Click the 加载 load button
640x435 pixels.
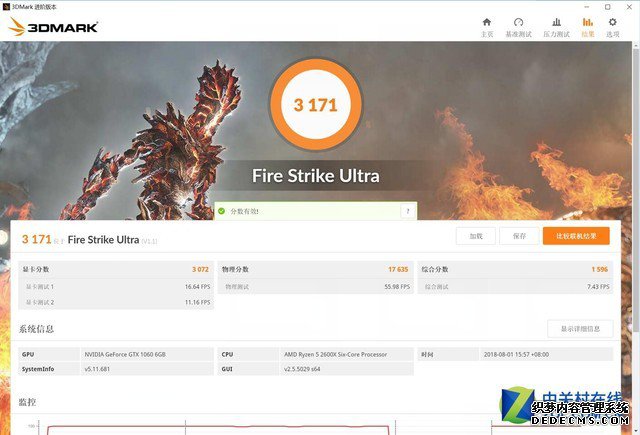tap(476, 236)
